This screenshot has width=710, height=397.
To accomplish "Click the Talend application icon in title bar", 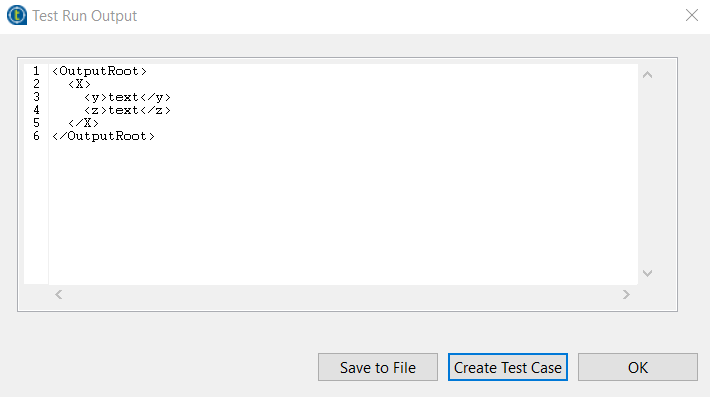I will 17,15.
